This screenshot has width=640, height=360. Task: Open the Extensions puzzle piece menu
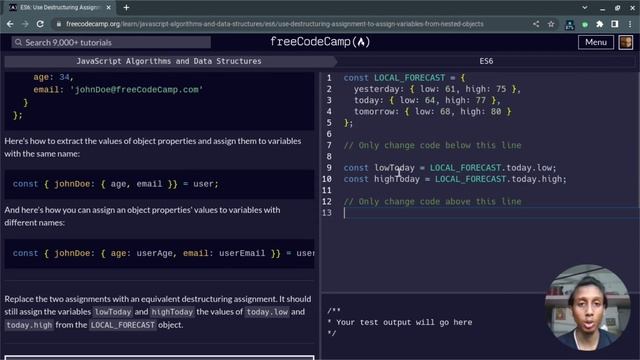click(600, 24)
